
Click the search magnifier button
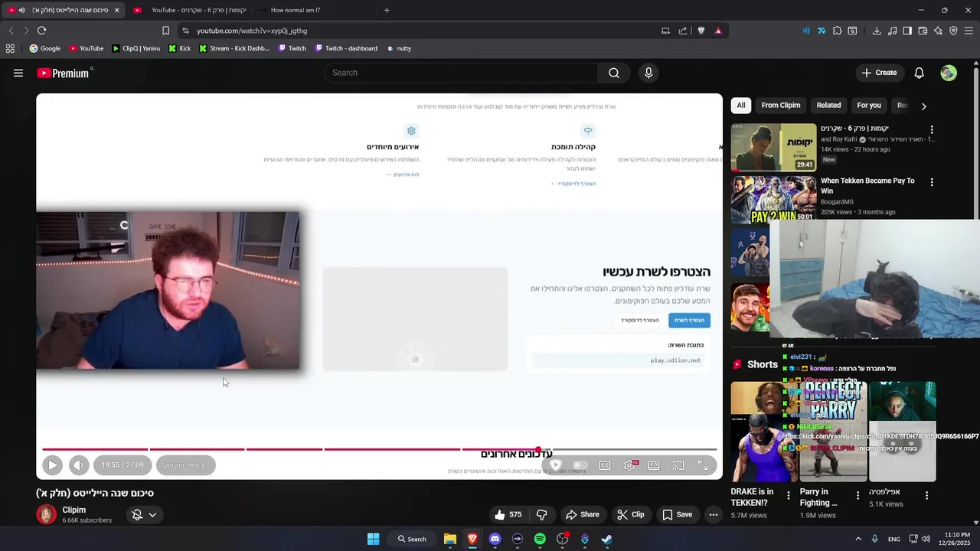pyautogui.click(x=614, y=73)
